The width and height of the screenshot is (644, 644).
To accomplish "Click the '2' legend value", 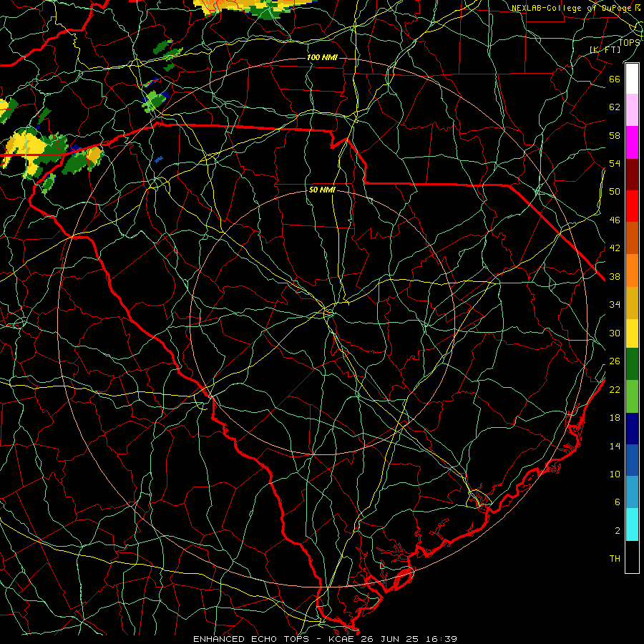I will 617,531.
